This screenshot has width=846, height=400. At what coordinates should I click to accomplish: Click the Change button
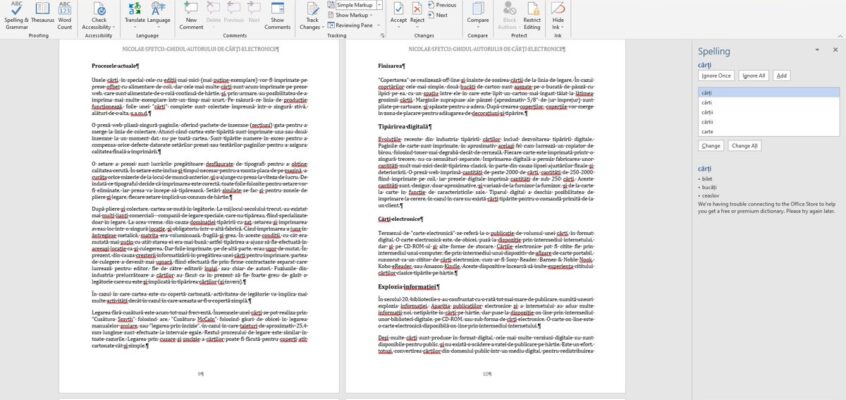pos(711,146)
